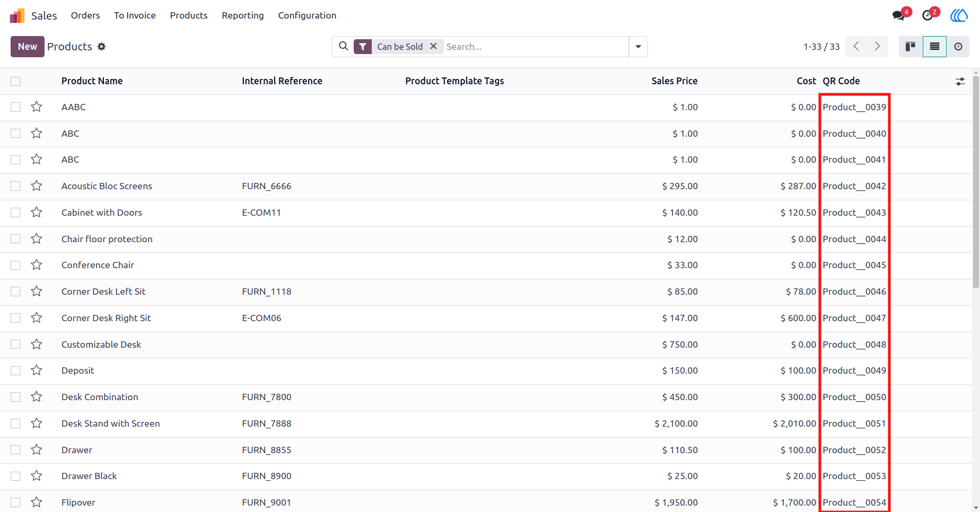Favorite Conference Chair star
The height and width of the screenshot is (512, 980).
(x=37, y=265)
